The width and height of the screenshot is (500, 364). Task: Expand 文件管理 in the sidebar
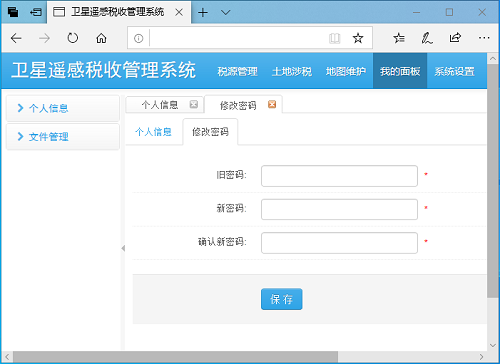pos(63,137)
